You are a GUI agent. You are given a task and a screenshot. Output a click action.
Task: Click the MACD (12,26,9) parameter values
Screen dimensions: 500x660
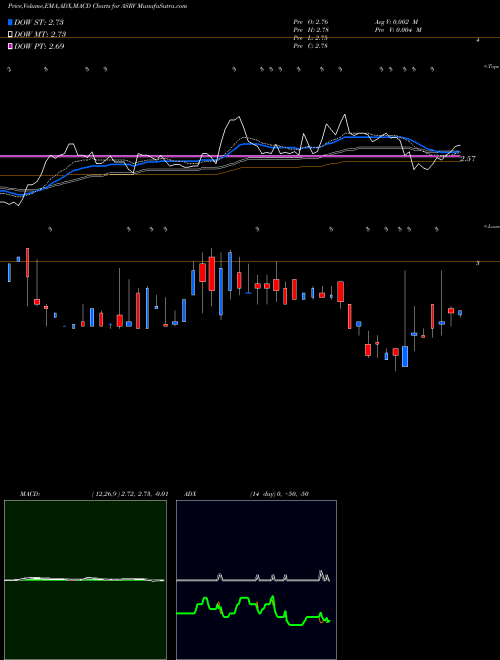(x=129, y=494)
